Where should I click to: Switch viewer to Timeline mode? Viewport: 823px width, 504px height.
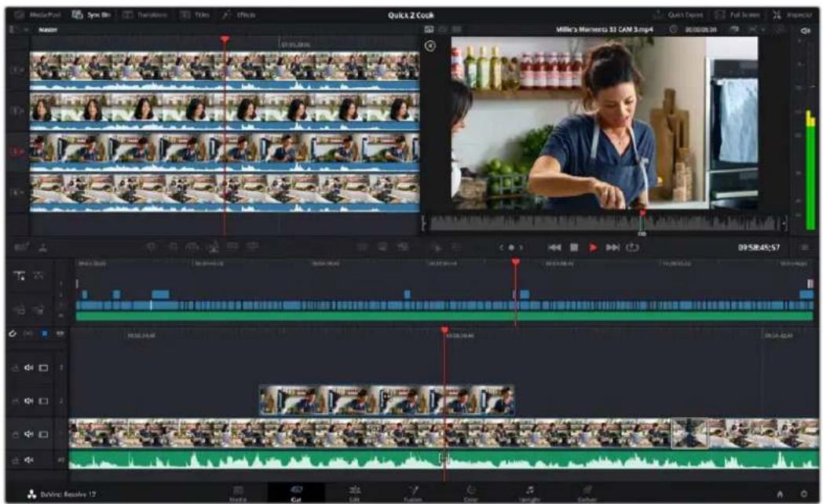click(456, 29)
